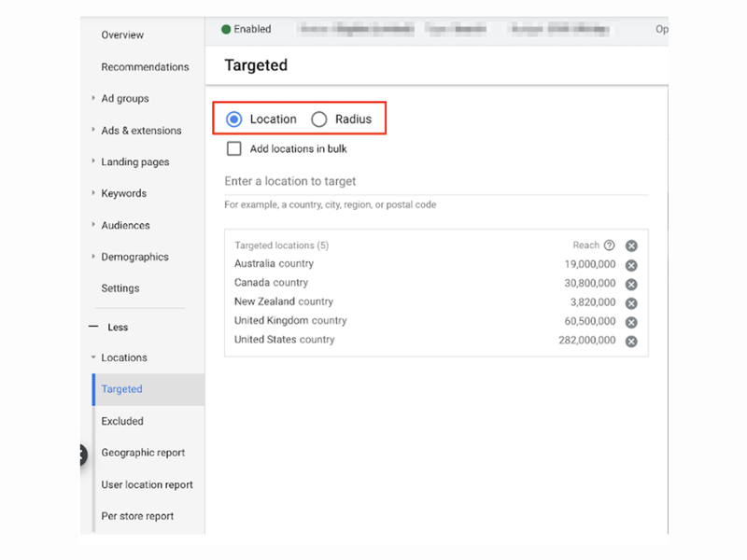Remove Australia from targeted locations
The image size is (747, 560).
click(631, 265)
